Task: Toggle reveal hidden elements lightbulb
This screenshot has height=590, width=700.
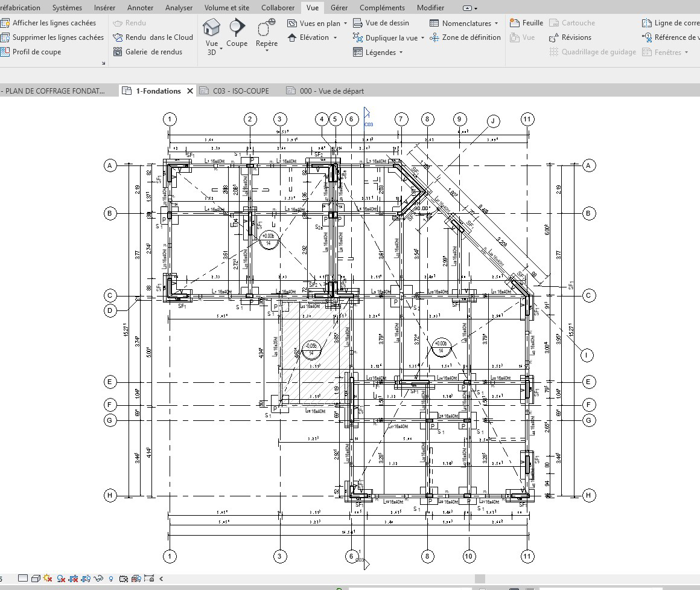Action: [111, 579]
